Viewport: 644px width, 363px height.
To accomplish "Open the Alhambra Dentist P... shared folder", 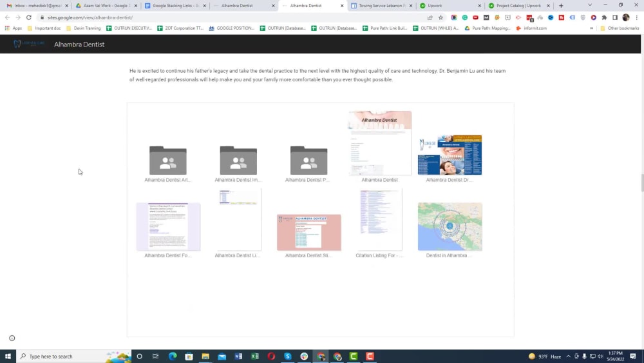I will 308,161.
